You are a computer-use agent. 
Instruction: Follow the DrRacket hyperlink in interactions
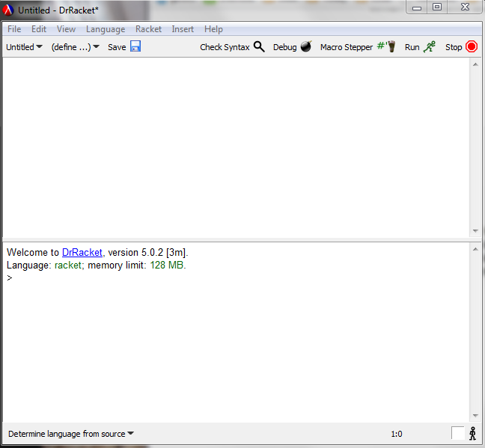click(82, 252)
